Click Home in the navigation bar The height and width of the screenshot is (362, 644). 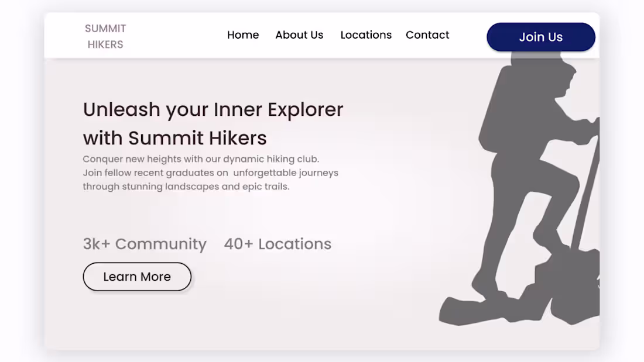click(243, 35)
